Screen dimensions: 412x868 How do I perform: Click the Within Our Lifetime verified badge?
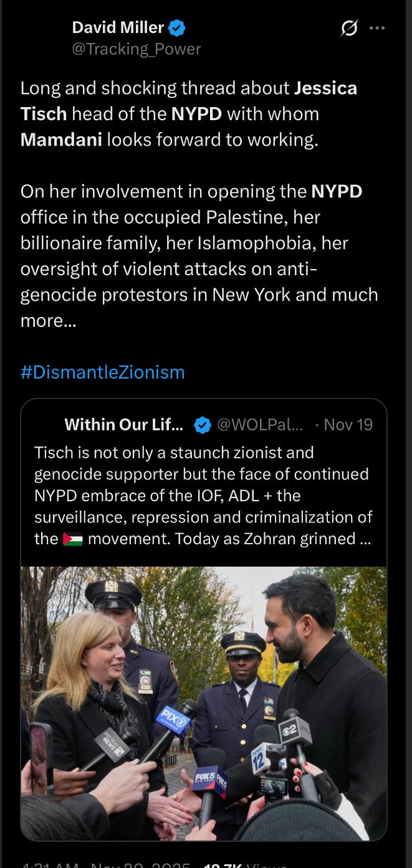click(202, 425)
